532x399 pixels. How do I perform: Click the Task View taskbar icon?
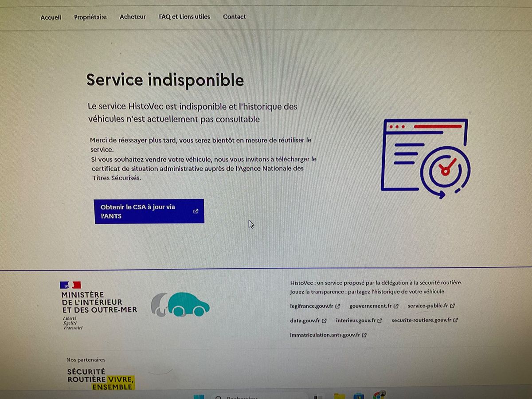coord(318,397)
